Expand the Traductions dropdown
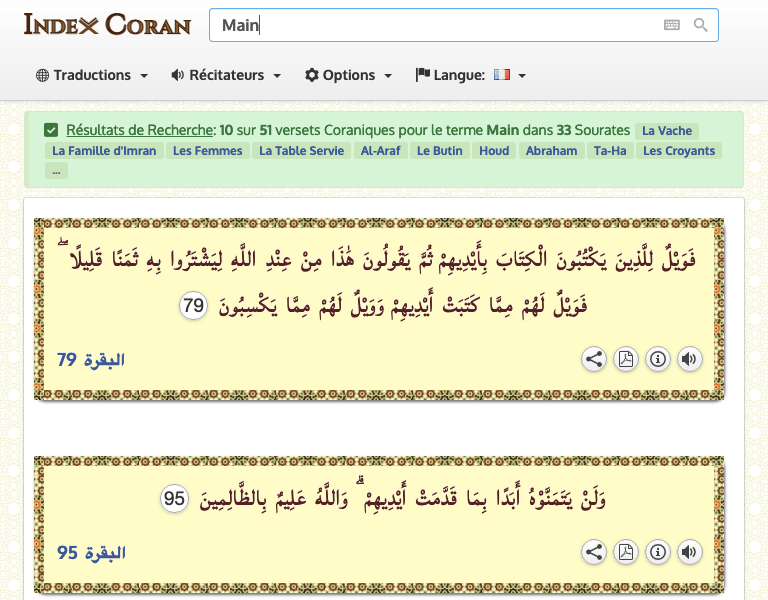Screen dimensions: 768x600 point(92,75)
